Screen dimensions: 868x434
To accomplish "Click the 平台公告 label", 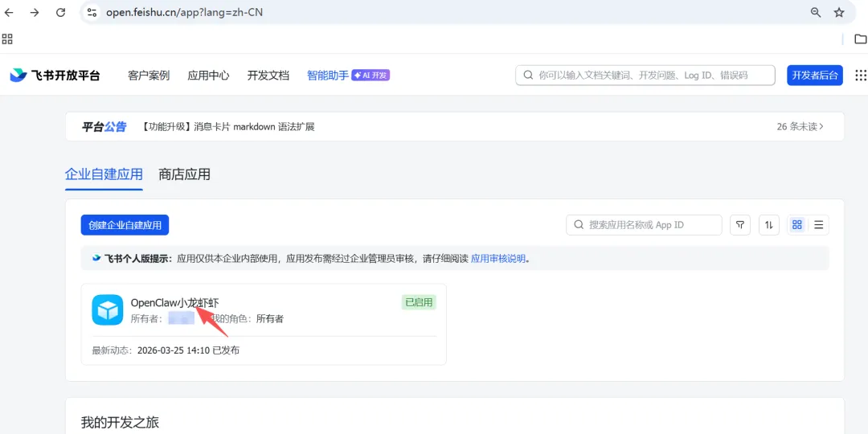I will pos(104,127).
